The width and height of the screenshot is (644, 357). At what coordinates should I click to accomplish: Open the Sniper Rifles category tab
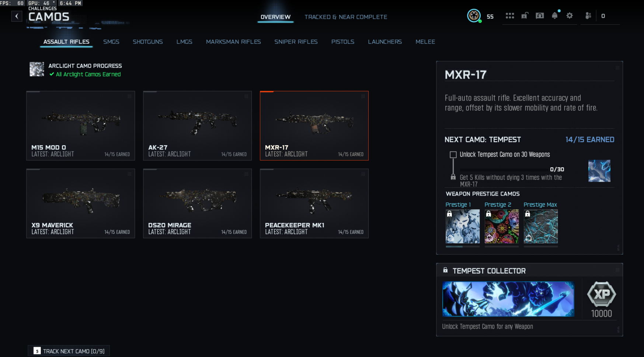pyautogui.click(x=296, y=42)
